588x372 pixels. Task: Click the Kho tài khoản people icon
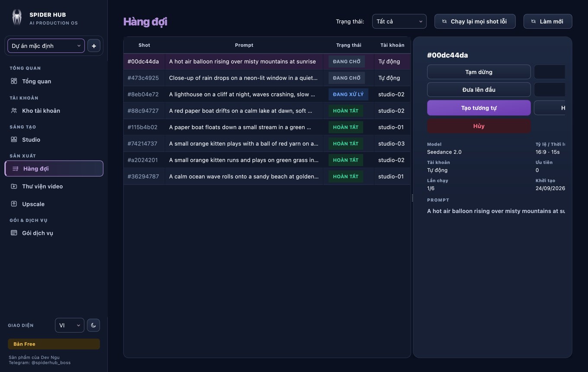click(14, 110)
